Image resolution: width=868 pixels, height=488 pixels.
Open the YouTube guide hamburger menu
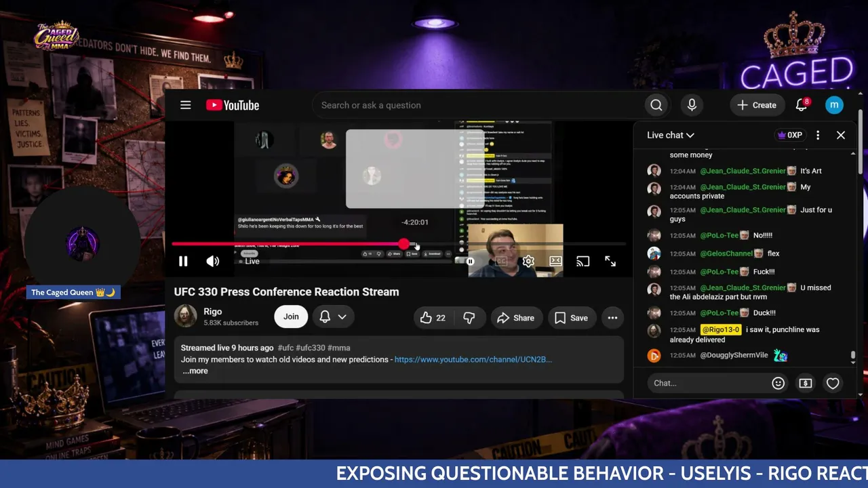point(185,105)
